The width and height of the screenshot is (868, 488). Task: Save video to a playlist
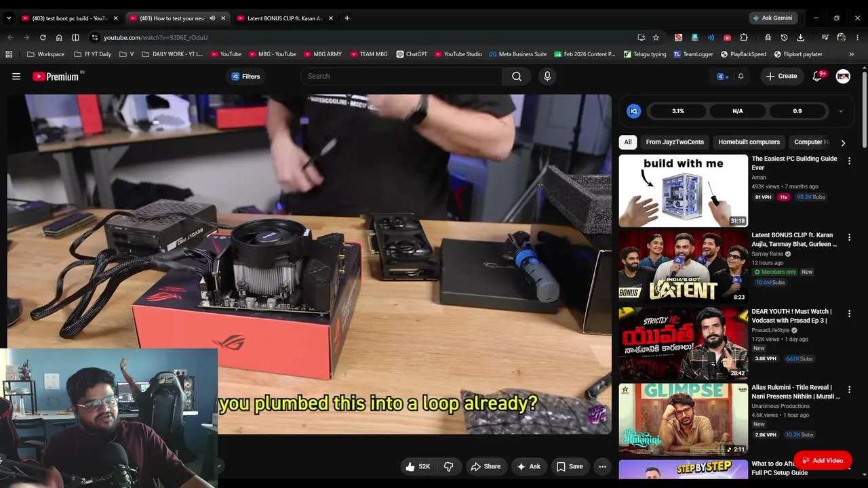(570, 466)
